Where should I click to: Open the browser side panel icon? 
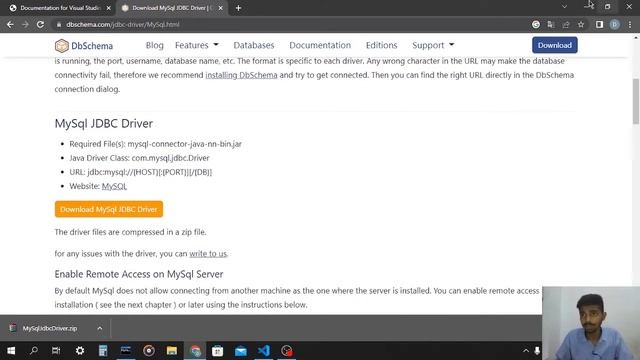point(599,24)
